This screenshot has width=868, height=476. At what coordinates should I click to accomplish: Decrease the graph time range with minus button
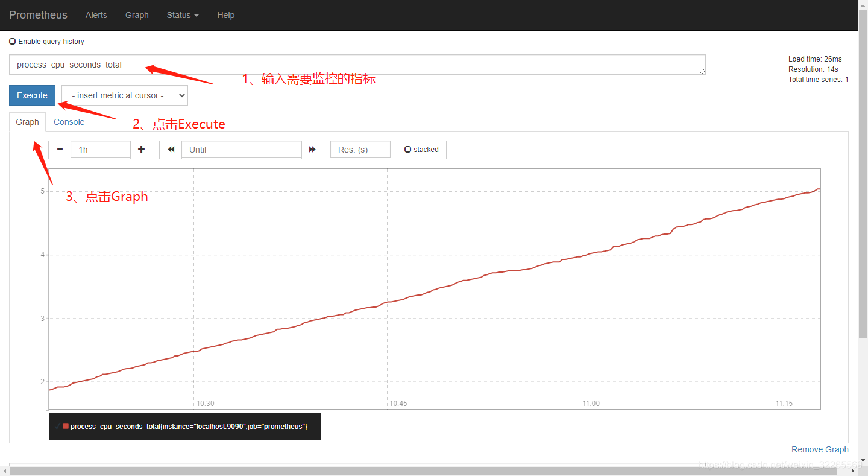tap(60, 150)
